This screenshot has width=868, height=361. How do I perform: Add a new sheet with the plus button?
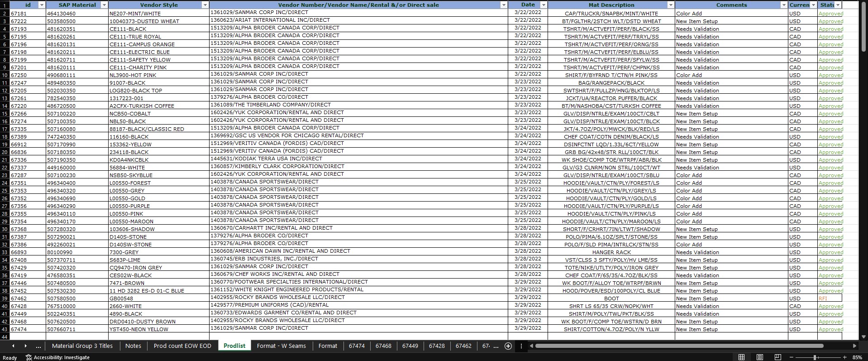tap(508, 346)
